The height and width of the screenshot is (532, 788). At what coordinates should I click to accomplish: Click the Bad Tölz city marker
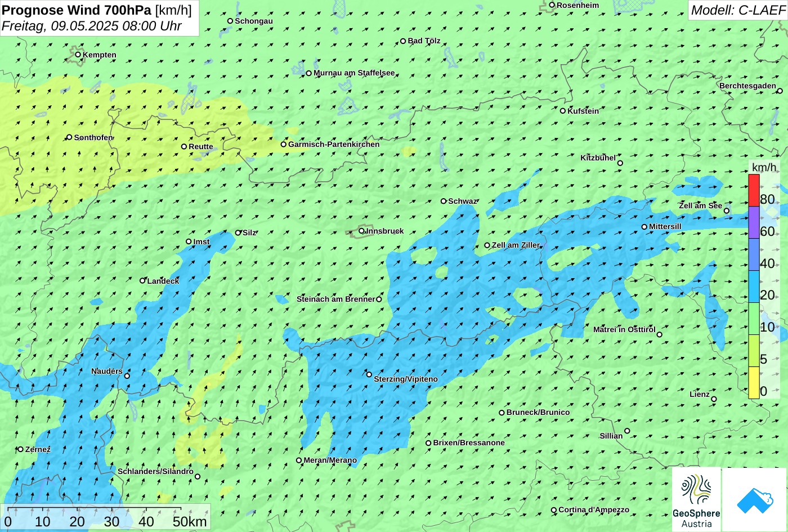pyautogui.click(x=403, y=41)
